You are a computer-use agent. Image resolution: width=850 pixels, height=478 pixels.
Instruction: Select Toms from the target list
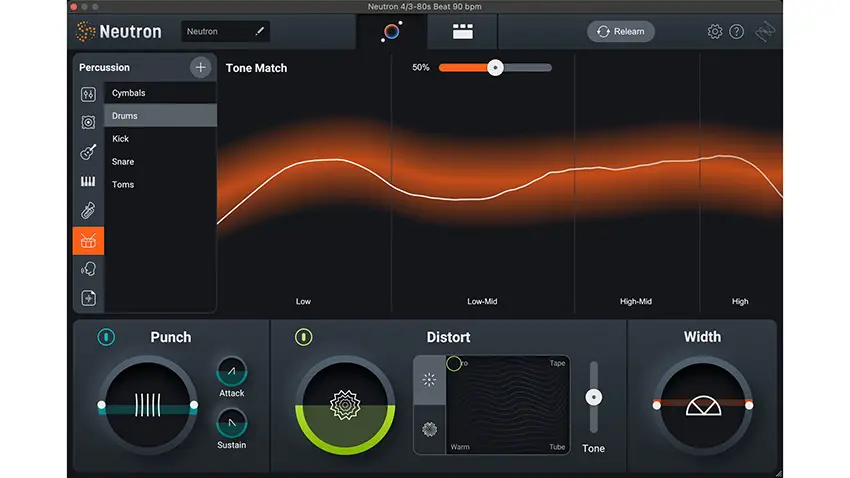point(160,184)
